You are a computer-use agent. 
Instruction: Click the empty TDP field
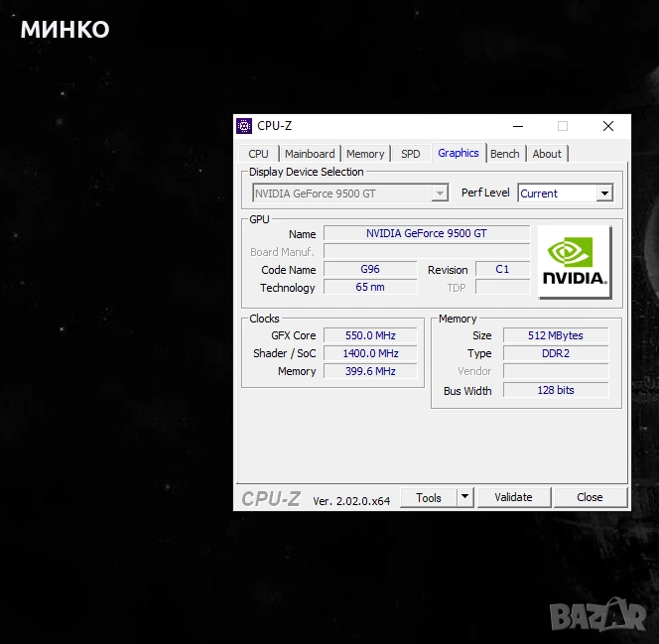tap(502, 288)
